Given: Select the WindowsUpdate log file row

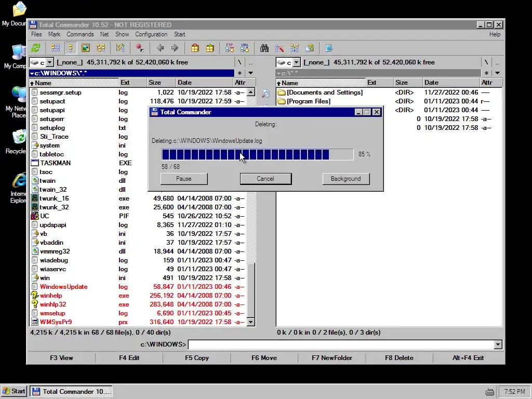Looking at the screenshot, I should [138, 287].
